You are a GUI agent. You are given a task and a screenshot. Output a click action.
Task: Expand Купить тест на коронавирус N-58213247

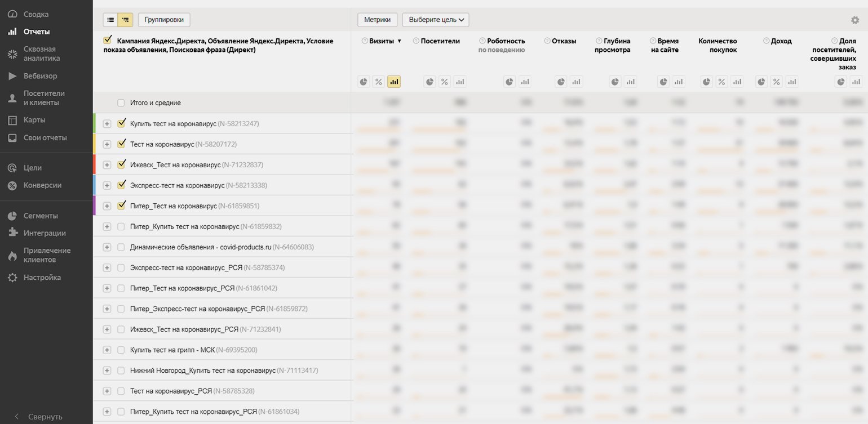[107, 124]
